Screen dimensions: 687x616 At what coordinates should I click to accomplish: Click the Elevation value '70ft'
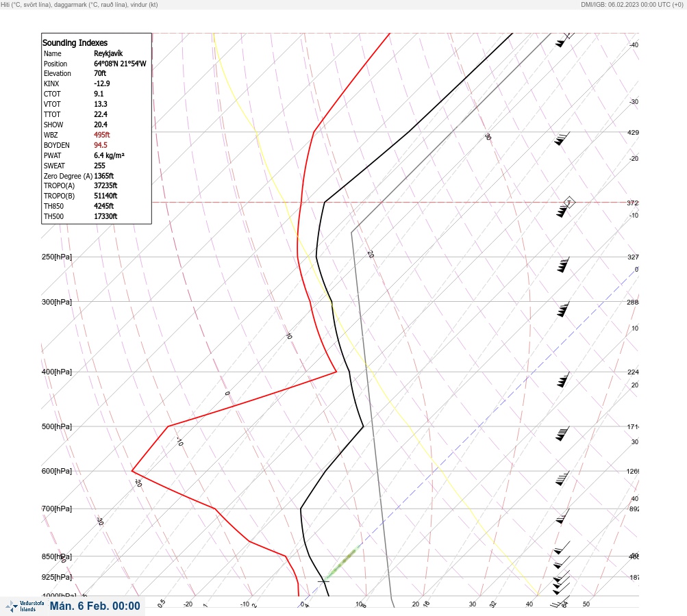coord(100,73)
